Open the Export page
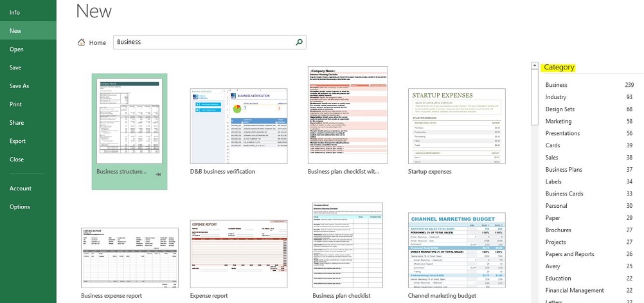Screen dimensions: 644x303 (28, 141)
